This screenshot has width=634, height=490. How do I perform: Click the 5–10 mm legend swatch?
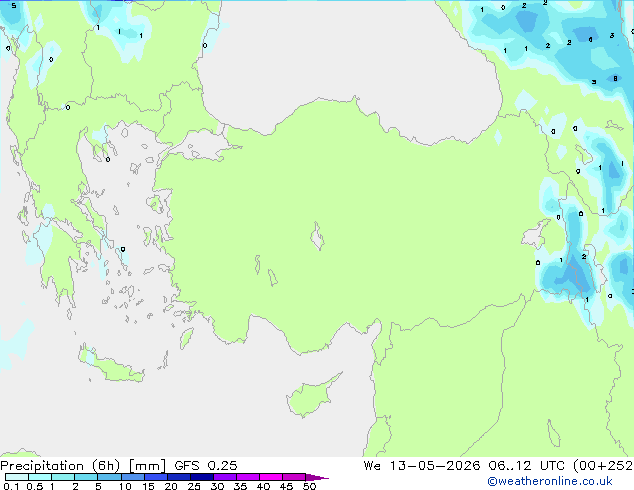(109, 477)
